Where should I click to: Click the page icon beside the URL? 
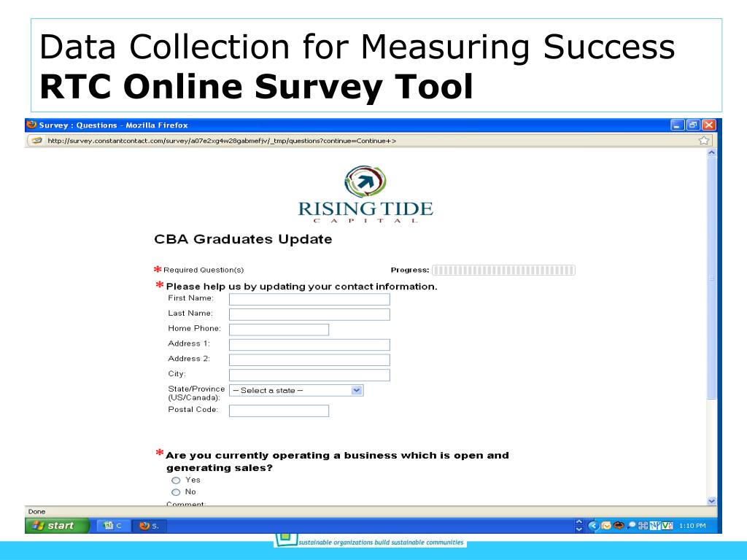click(x=36, y=141)
